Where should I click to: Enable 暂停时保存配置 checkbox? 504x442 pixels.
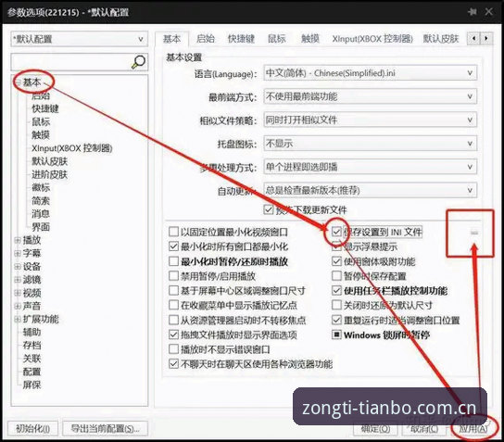(x=336, y=276)
